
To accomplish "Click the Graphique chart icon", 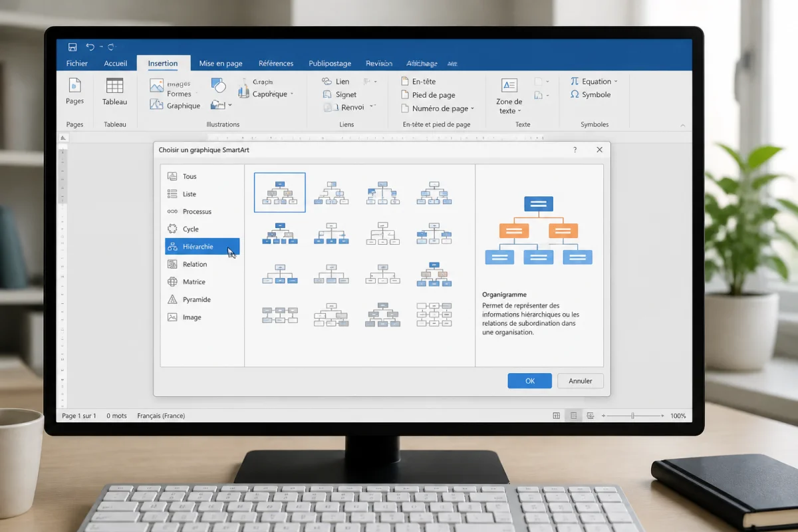I will tap(156, 104).
